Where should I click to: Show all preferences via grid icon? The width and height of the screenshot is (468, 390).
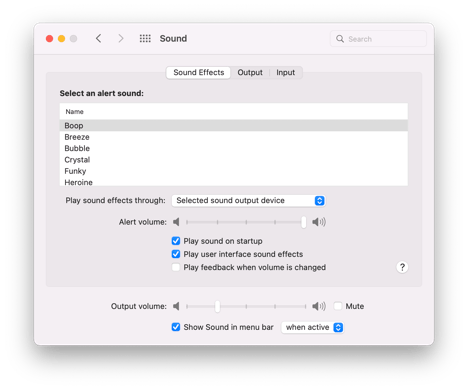pyautogui.click(x=145, y=39)
